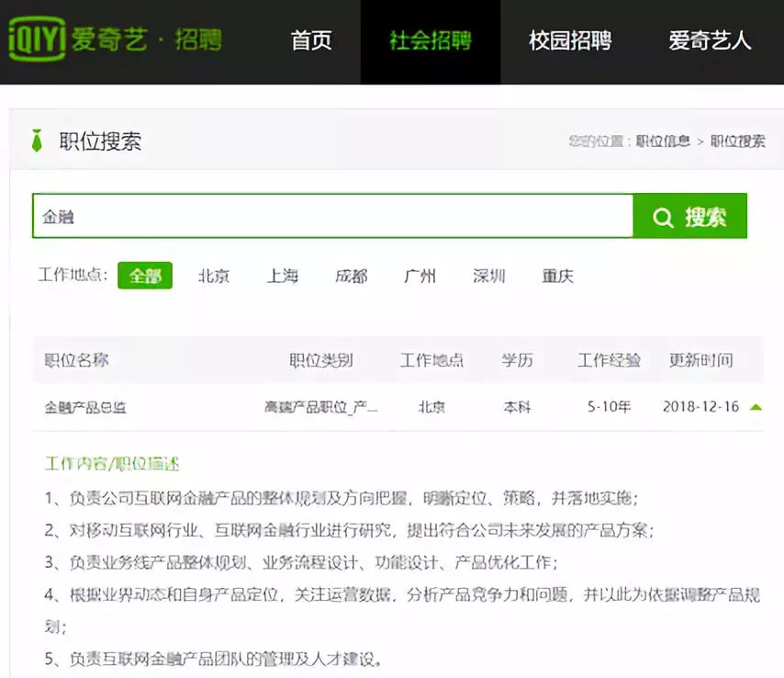Choose 广州 as work location
The image size is (784, 678).
click(420, 276)
